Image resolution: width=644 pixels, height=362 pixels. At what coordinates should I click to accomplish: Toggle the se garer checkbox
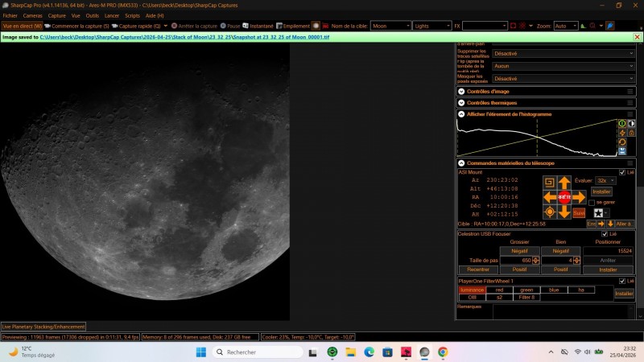pos(592,203)
